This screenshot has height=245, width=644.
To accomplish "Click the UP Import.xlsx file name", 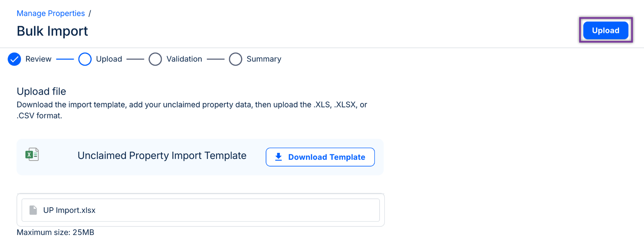I will pos(69,210).
